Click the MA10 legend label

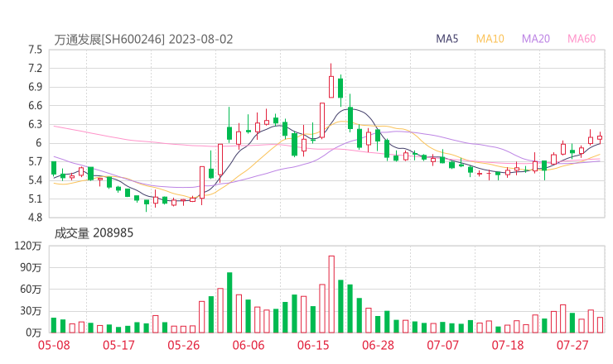[490, 39]
